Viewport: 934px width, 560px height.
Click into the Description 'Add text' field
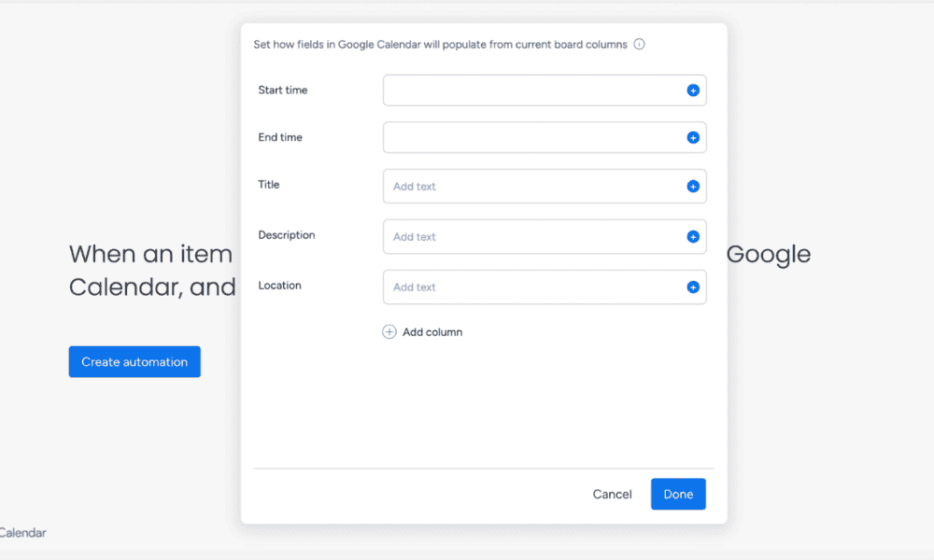532,237
